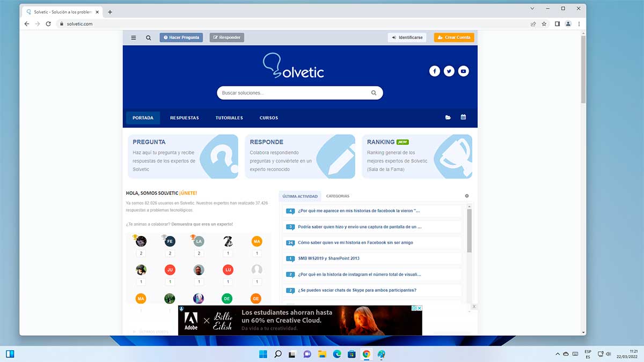Open Solvetic Facebook page icon
Image resolution: width=644 pixels, height=362 pixels.
pos(435,71)
